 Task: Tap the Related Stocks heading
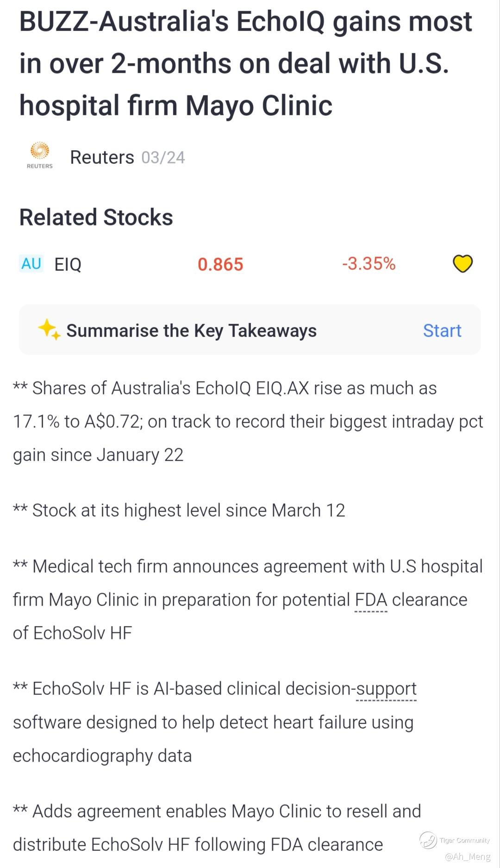[96, 217]
